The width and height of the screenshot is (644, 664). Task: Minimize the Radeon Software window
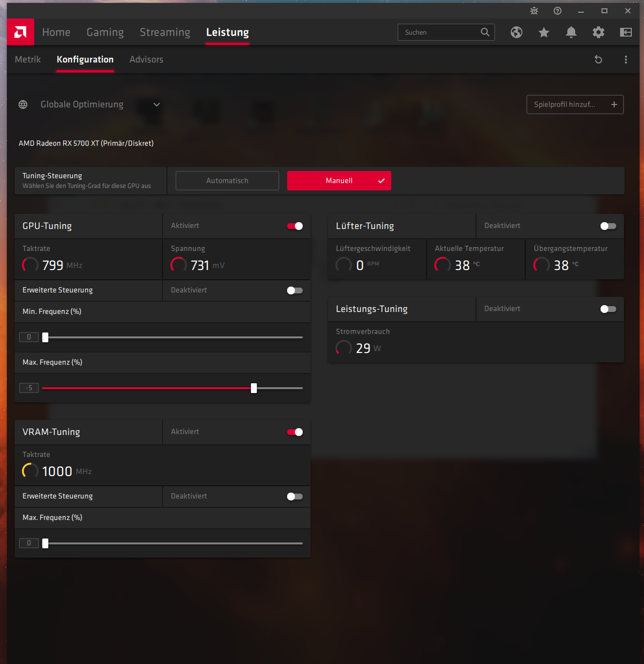(581, 11)
